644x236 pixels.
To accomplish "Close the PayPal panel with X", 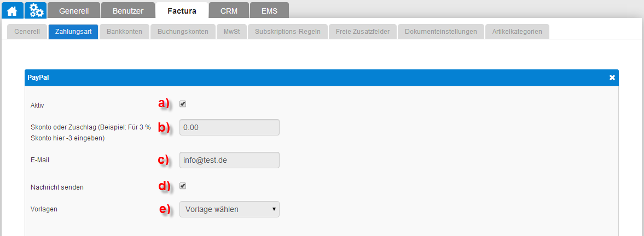I will [612, 78].
